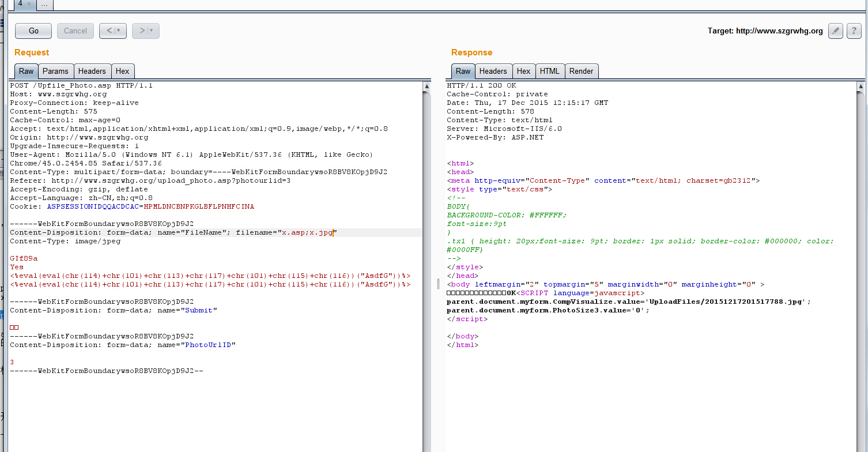Click the Content-Type: image/jpeg line
The image size is (868, 452).
(65, 241)
